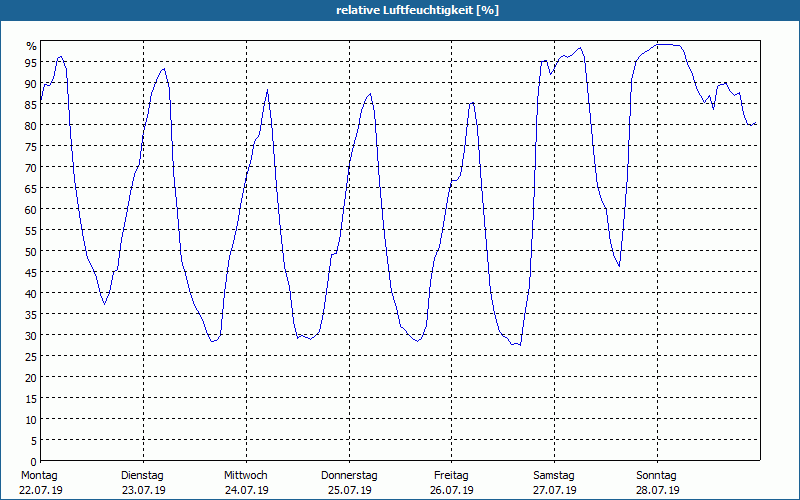800x500 pixels.
Task: Click the 5 axis value
Action: click(x=34, y=441)
